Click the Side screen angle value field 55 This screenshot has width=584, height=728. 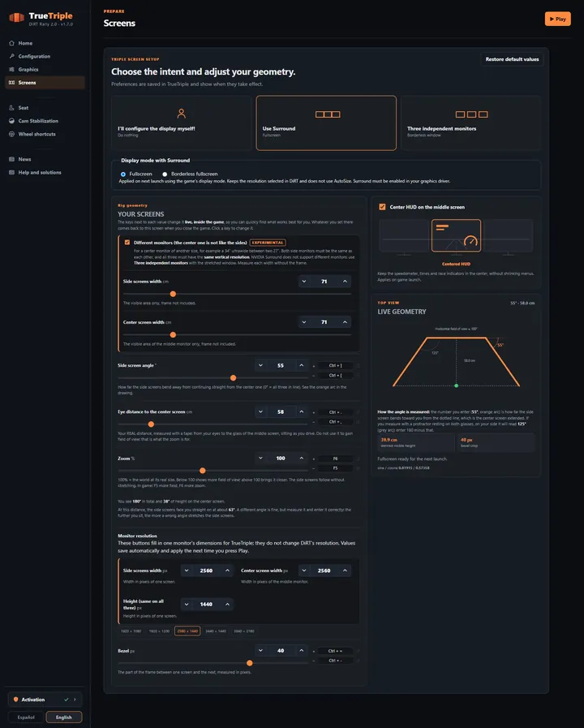pyautogui.click(x=281, y=365)
